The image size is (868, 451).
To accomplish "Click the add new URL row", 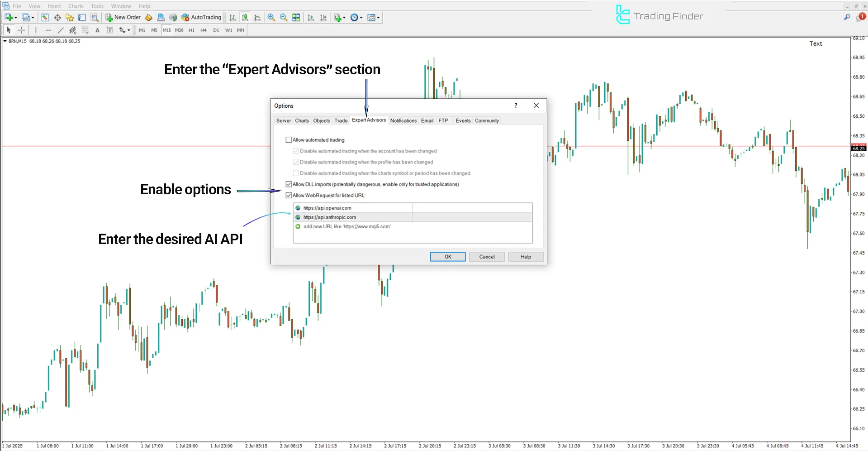I will [x=346, y=226].
